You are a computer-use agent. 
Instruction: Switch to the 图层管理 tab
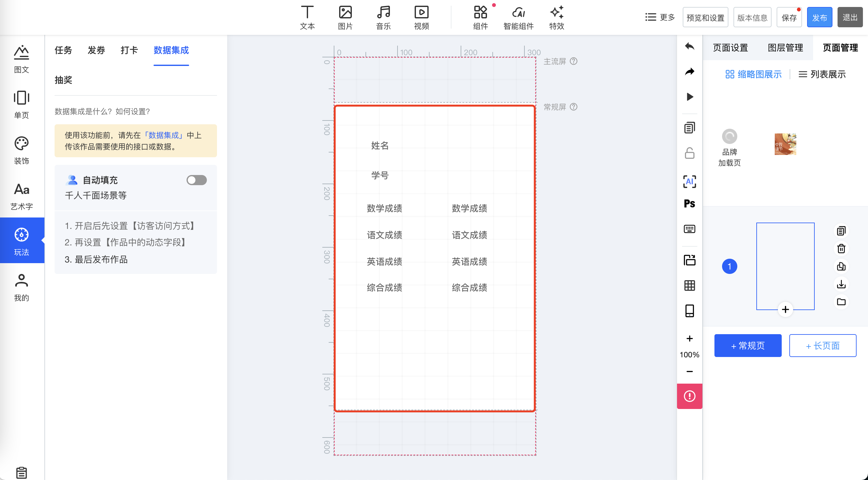(785, 48)
